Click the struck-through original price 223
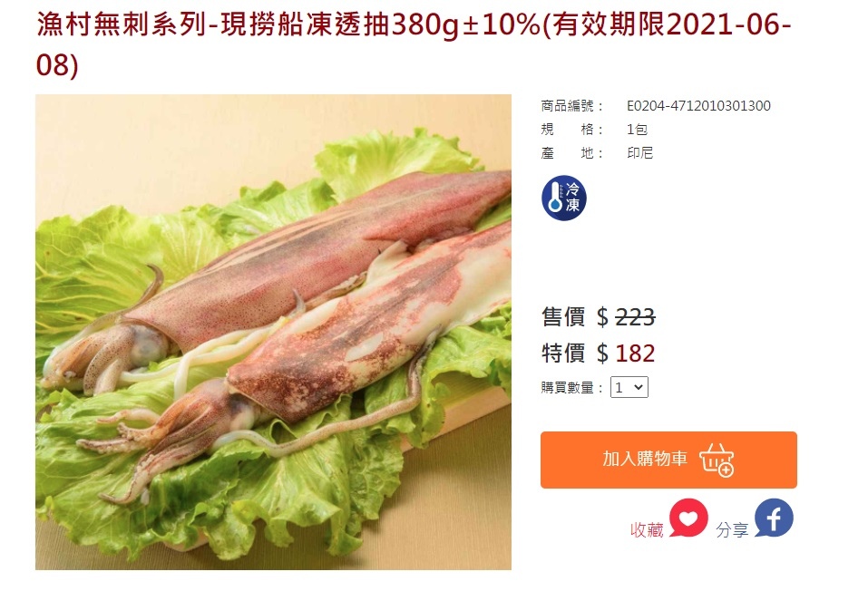The width and height of the screenshot is (868, 591). point(635,317)
